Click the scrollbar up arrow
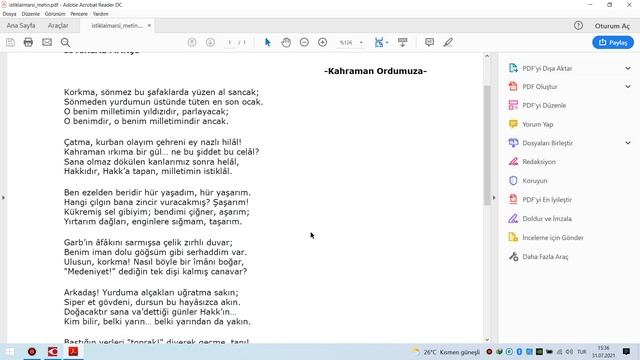Screen dimensions: 640x360 487,56
